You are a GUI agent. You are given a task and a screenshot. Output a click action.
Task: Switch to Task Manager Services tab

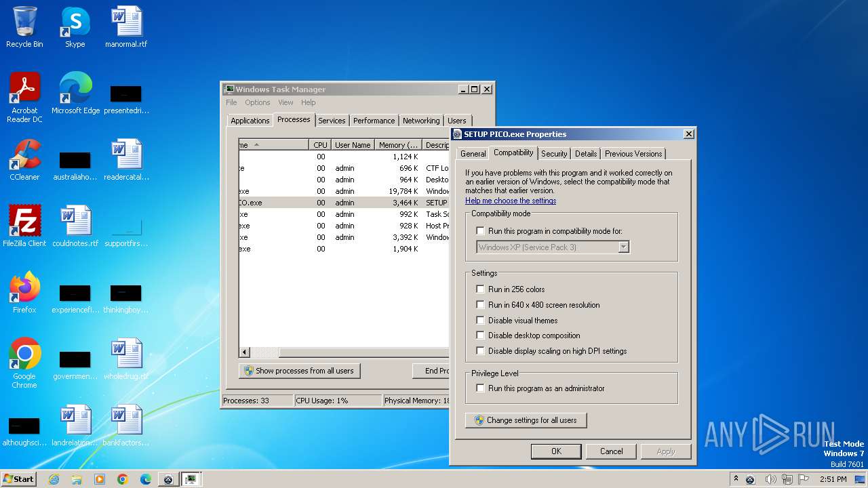coord(332,121)
